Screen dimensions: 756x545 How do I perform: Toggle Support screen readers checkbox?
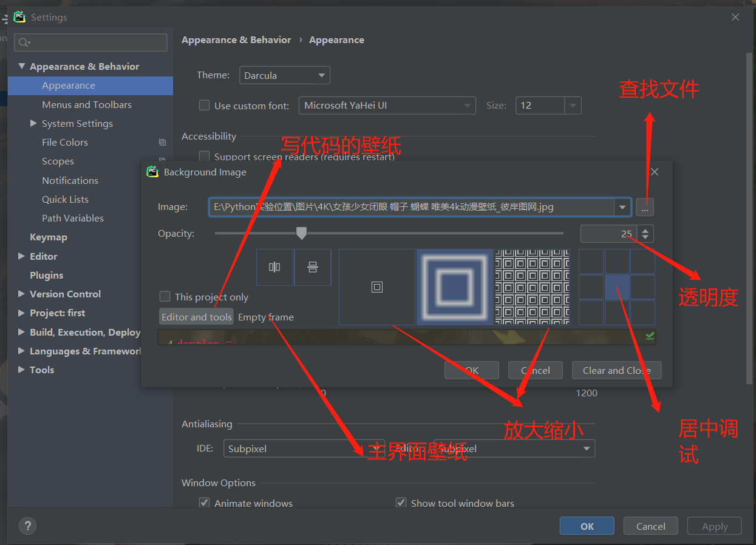(205, 157)
